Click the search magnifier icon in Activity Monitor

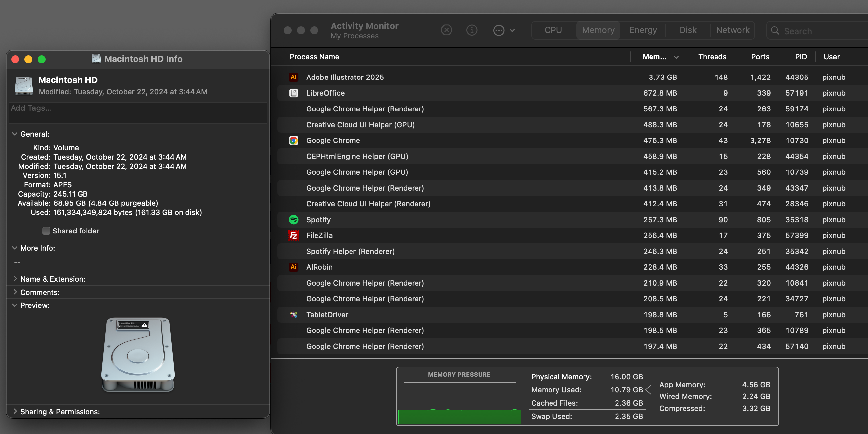tap(775, 31)
